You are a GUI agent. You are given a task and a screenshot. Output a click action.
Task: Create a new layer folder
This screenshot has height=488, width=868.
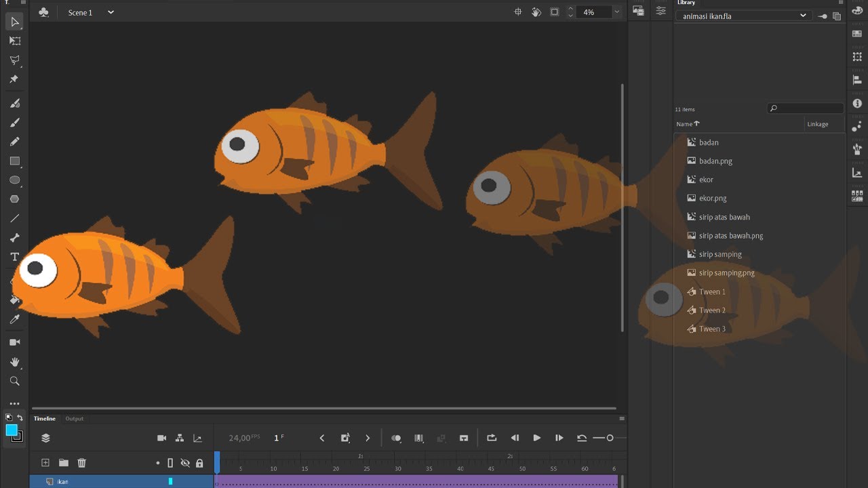click(x=64, y=463)
